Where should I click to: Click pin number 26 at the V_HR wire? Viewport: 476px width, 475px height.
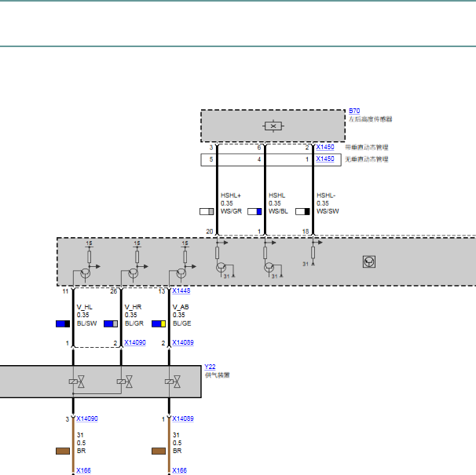(x=114, y=291)
